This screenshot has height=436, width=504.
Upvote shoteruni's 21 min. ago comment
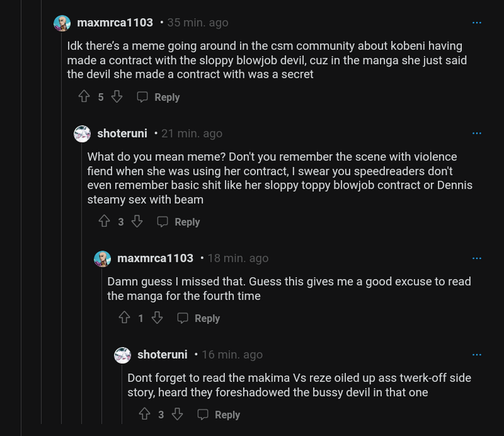104,221
